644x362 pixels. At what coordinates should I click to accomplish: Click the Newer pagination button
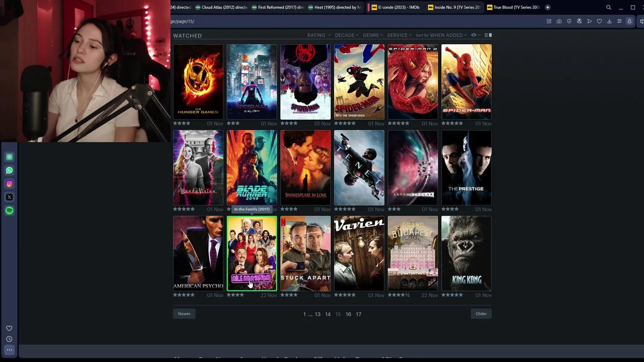pos(184,314)
